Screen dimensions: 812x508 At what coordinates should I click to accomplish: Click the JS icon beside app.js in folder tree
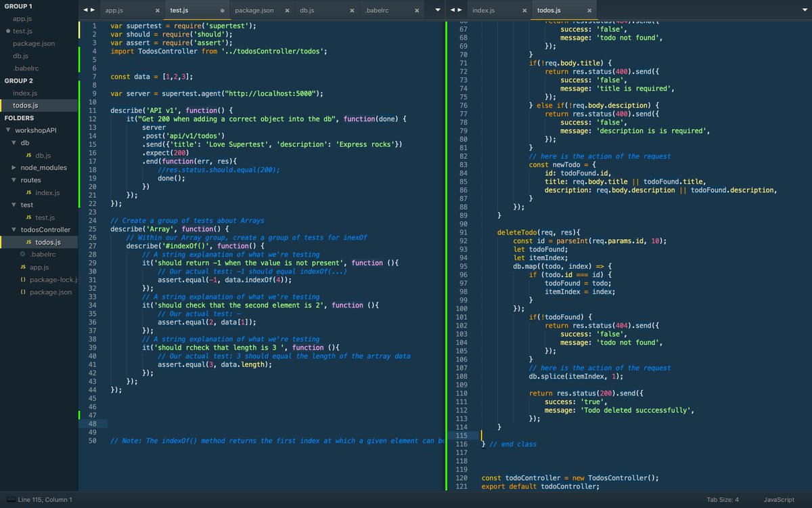[22, 267]
